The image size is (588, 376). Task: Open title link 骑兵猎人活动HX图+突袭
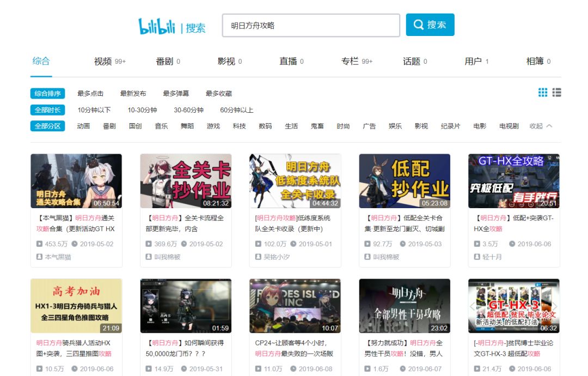(74, 348)
